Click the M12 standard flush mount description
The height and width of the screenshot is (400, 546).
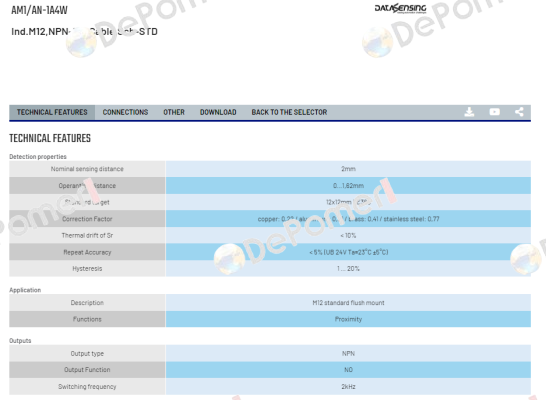click(348, 303)
